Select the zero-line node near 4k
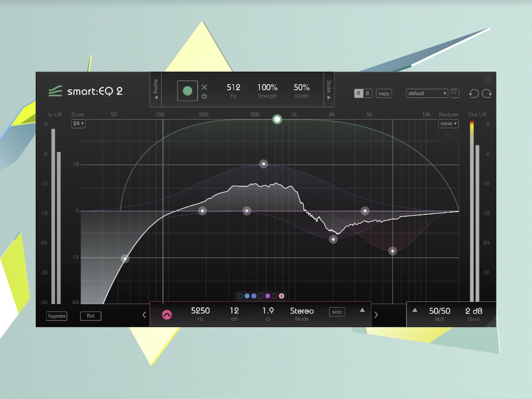 point(365,211)
